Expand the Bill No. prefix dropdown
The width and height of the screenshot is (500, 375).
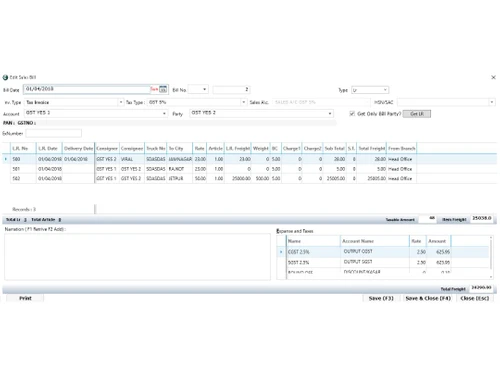[204, 89]
